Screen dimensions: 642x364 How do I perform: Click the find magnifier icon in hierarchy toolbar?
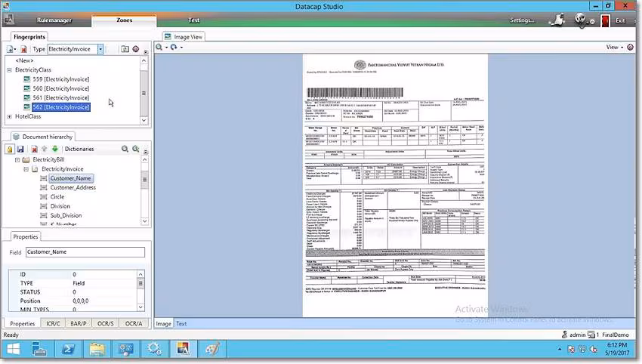tap(125, 149)
